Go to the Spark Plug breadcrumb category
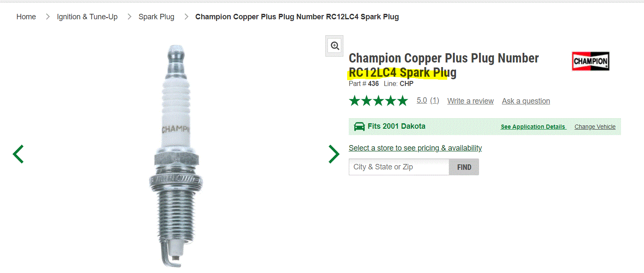644x273 pixels. coord(156,17)
